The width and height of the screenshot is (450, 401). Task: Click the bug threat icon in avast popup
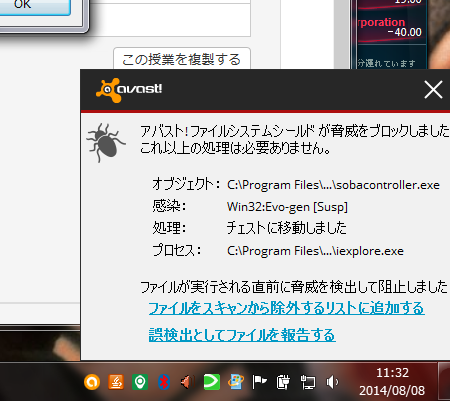coord(106,143)
